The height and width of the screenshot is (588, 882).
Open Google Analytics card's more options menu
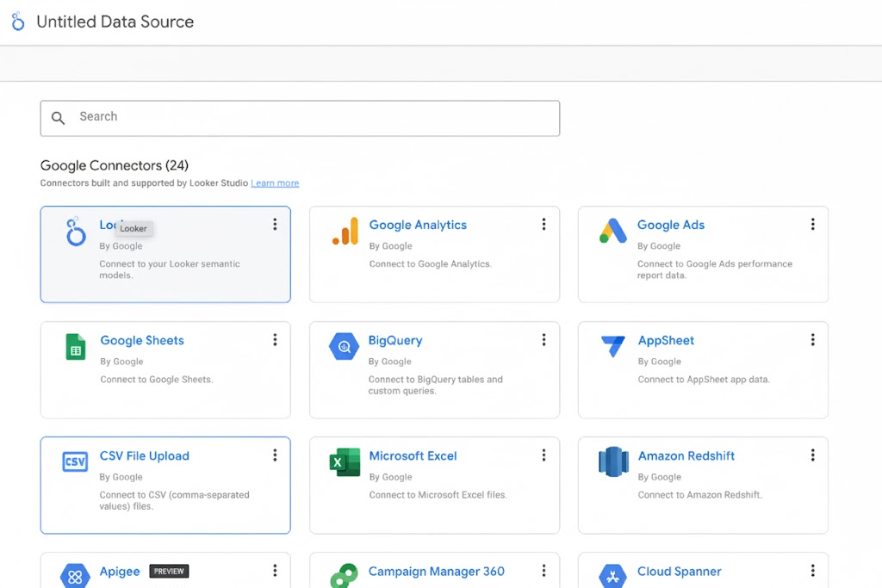coord(544,225)
